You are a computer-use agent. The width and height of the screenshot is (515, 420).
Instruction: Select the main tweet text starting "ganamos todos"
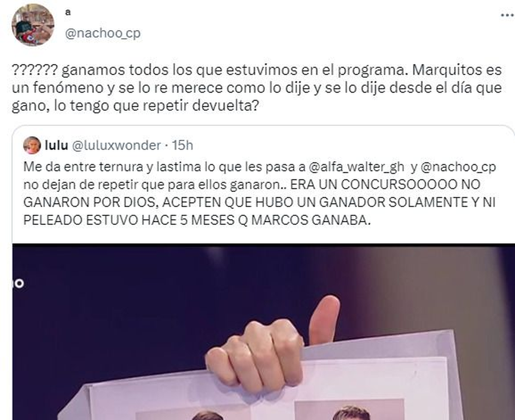[256, 88]
